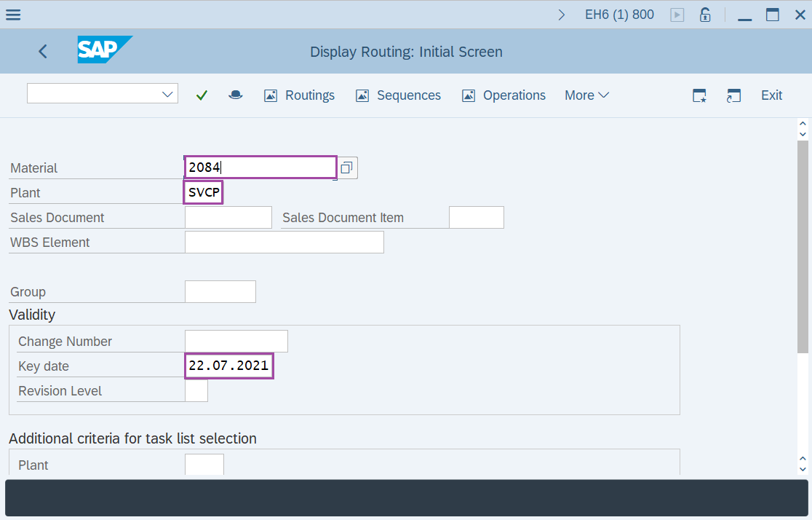Open the session security lock icon
This screenshot has height=520, width=812.
[x=704, y=14]
